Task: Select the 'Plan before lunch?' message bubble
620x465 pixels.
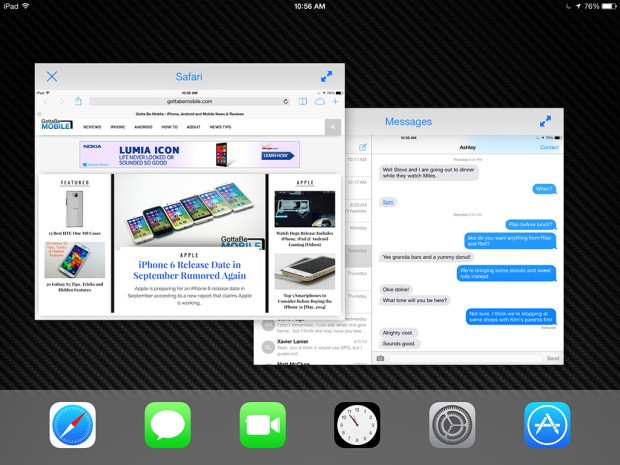Action: (x=531, y=225)
